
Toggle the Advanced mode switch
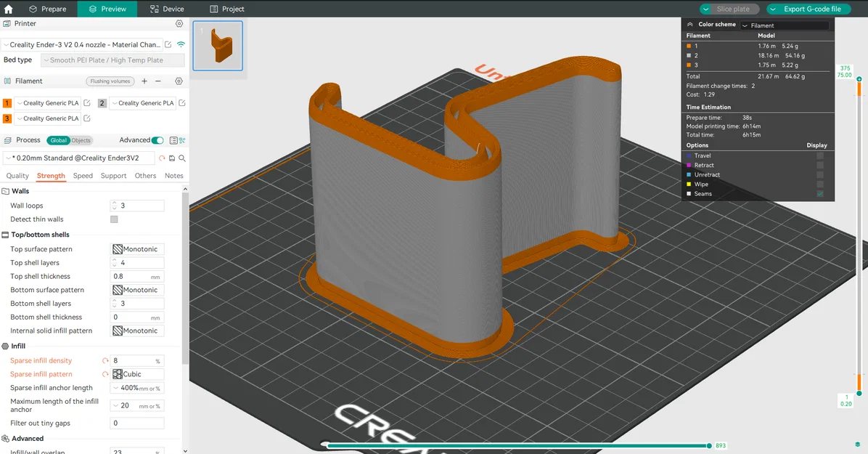157,140
